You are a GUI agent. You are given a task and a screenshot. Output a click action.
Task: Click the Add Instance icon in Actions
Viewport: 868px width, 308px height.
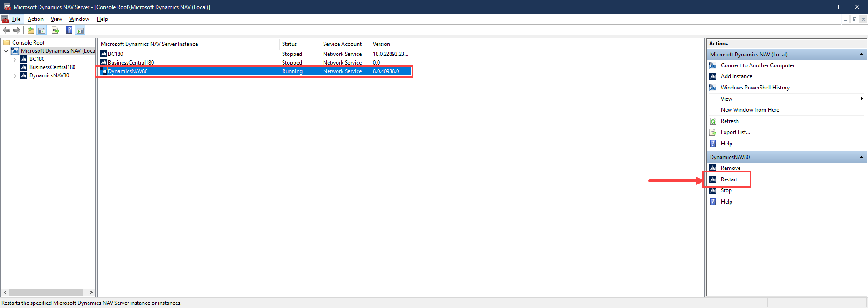click(x=713, y=76)
